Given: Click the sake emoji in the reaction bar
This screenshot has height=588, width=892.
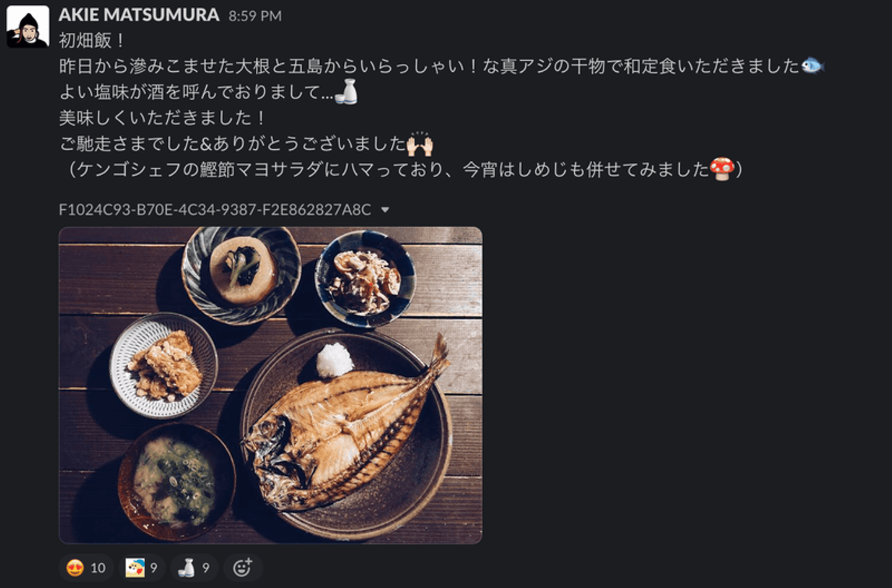Looking at the screenshot, I should 186,568.
